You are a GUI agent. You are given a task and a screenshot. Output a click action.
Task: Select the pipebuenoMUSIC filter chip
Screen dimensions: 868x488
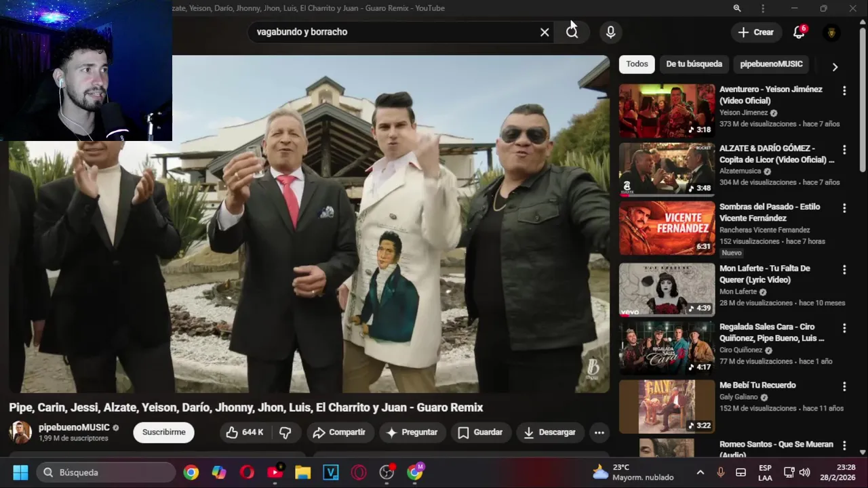771,64
